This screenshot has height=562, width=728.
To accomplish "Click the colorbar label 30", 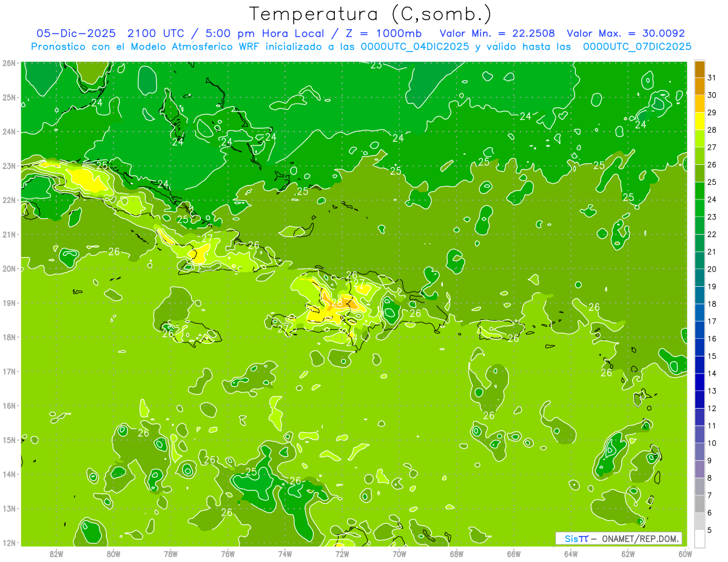I will [712, 95].
